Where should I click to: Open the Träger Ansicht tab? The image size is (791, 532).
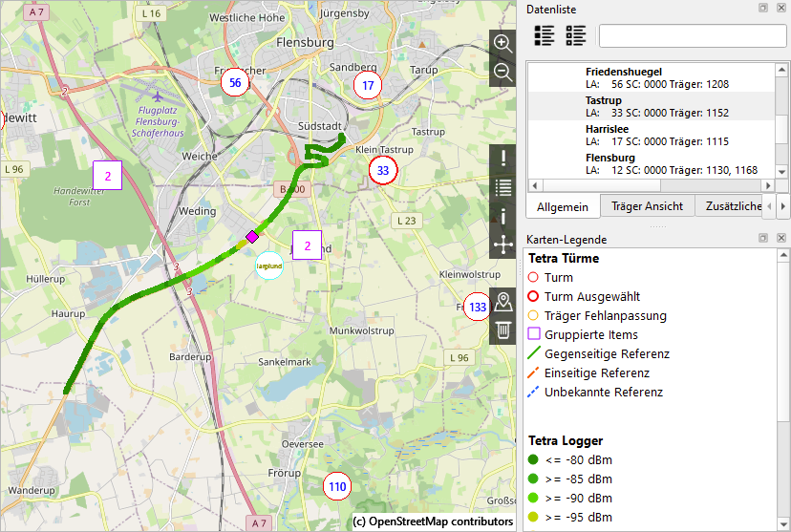tap(647, 206)
